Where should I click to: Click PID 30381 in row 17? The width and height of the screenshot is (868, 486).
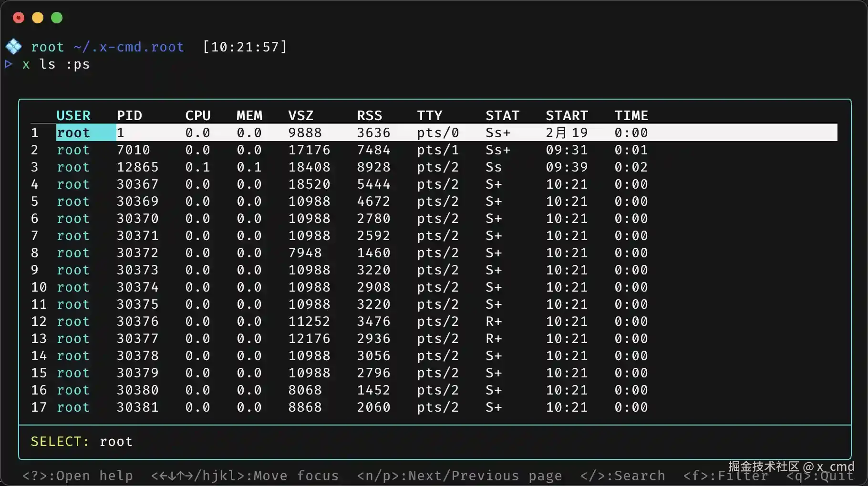point(138,407)
